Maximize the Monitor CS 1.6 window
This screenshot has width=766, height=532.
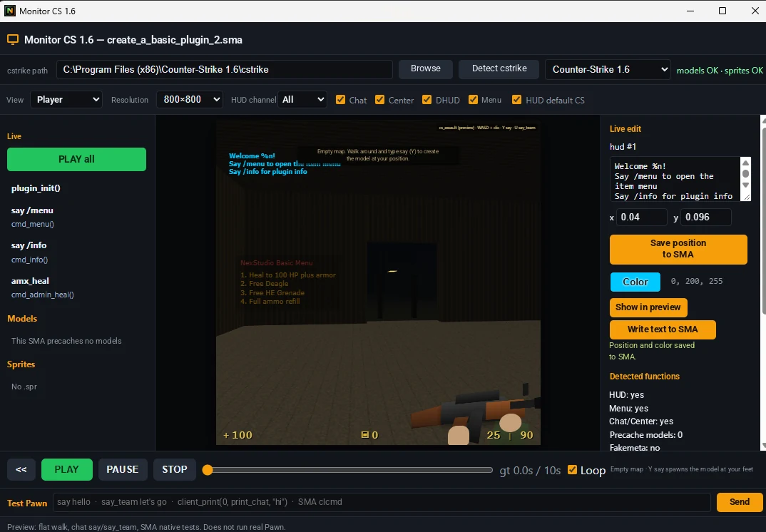722,11
